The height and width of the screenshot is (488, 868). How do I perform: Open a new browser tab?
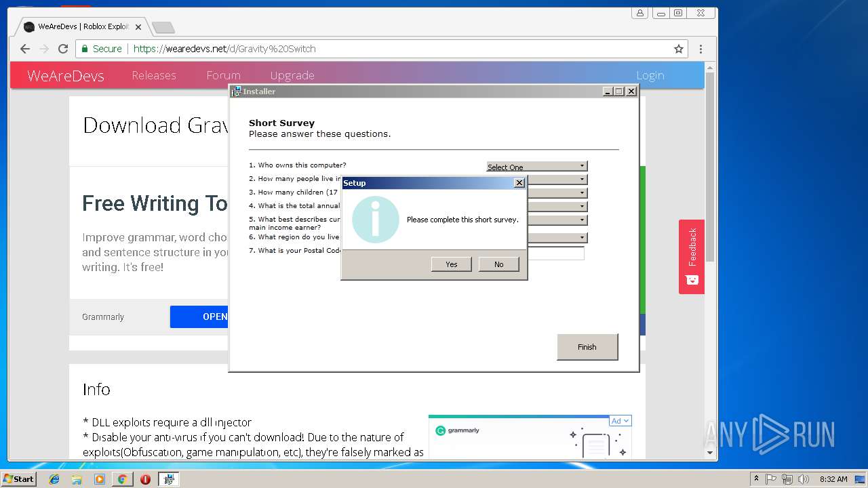pos(163,27)
